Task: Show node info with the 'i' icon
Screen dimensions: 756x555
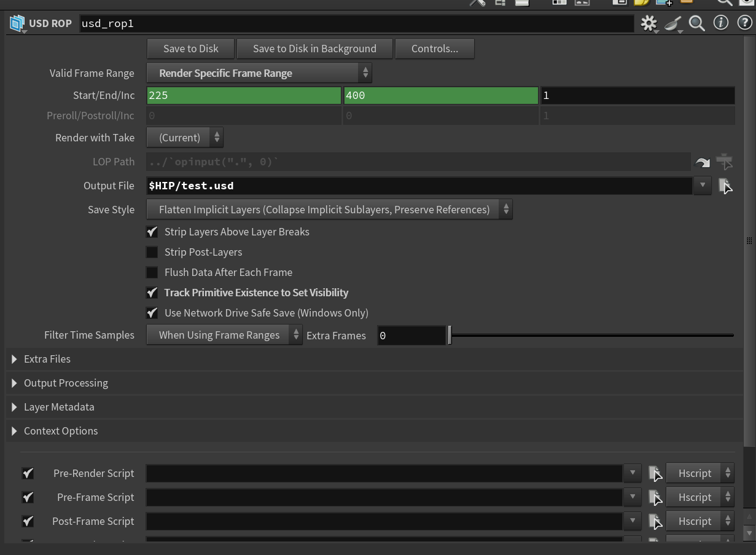Action: coord(720,23)
